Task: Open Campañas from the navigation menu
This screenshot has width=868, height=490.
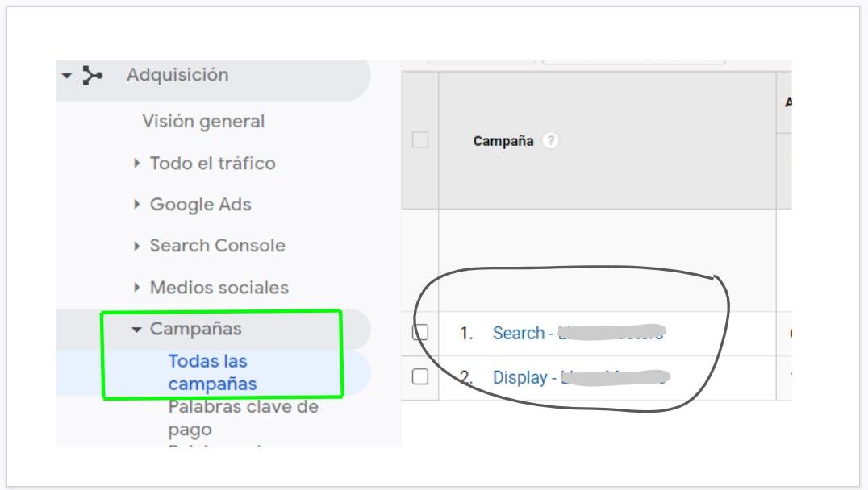Action: coord(197,329)
